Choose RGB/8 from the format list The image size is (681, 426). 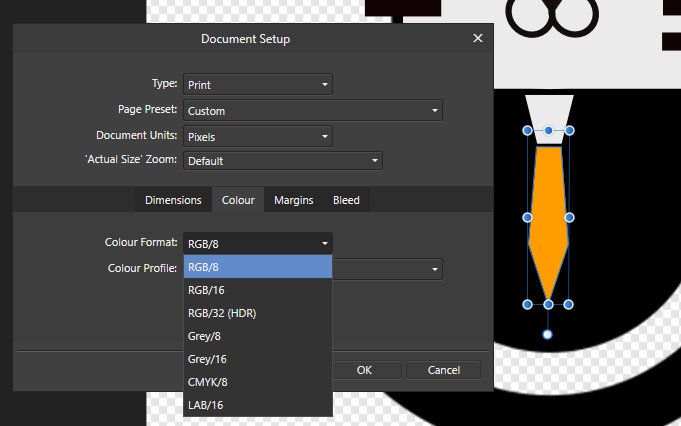[258, 267]
